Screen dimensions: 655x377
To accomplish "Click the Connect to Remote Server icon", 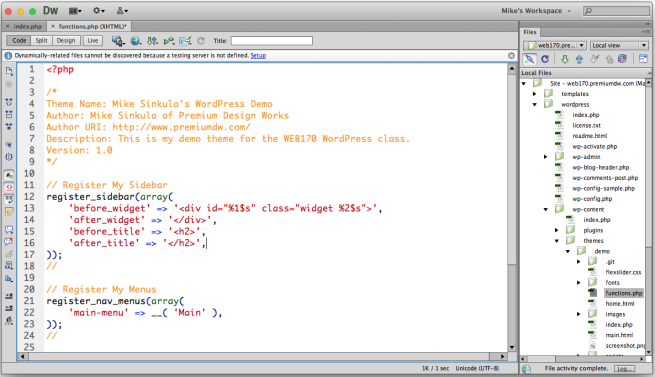I will [529, 59].
